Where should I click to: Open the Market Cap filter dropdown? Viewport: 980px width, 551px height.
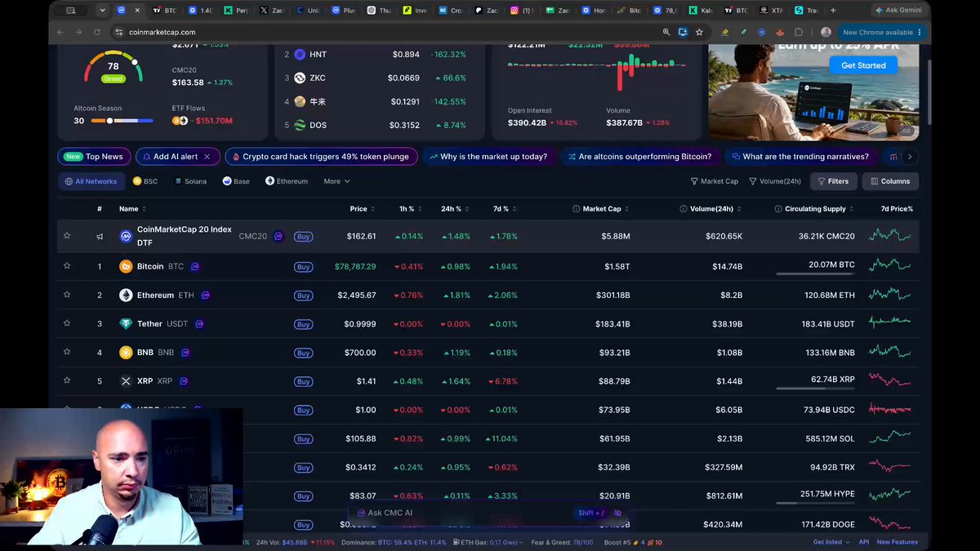(x=715, y=181)
